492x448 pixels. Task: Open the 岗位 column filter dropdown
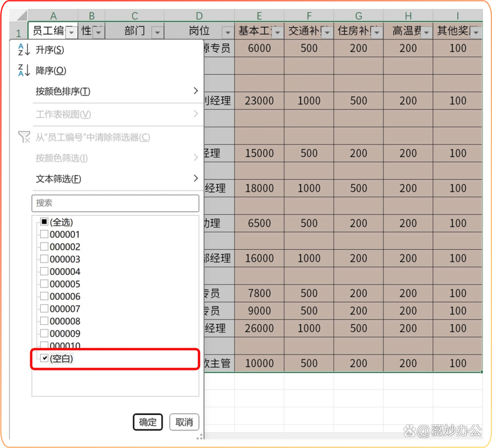click(x=228, y=32)
